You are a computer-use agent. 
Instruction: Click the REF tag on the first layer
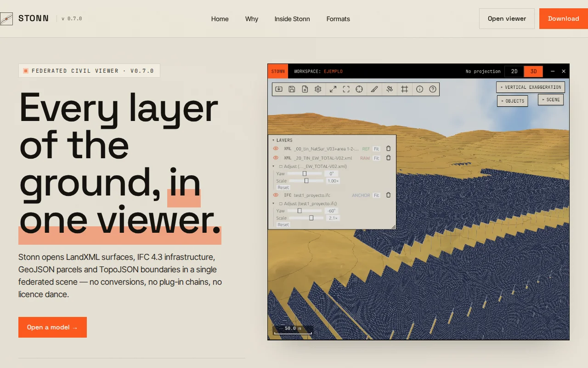(366, 149)
